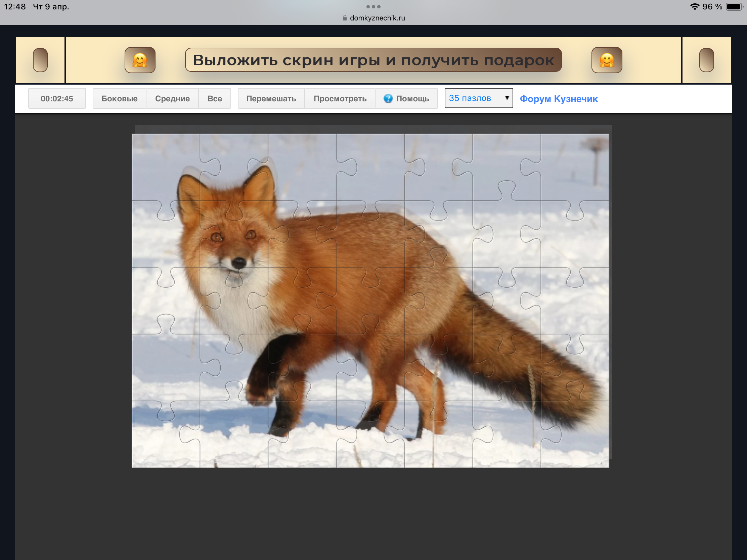
Task: Show only Боковые edge pieces
Action: coord(119,99)
